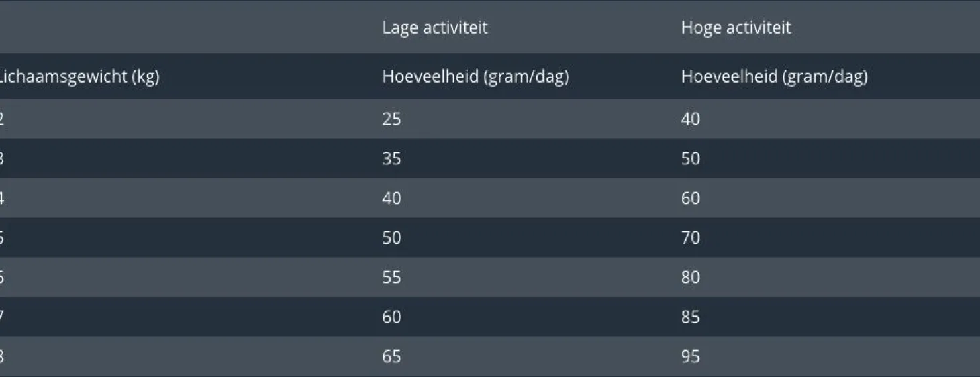Image resolution: width=980 pixels, height=377 pixels.
Task: Select the 'Lichaamsgewicht (kg)' header cell
Action: tap(79, 76)
